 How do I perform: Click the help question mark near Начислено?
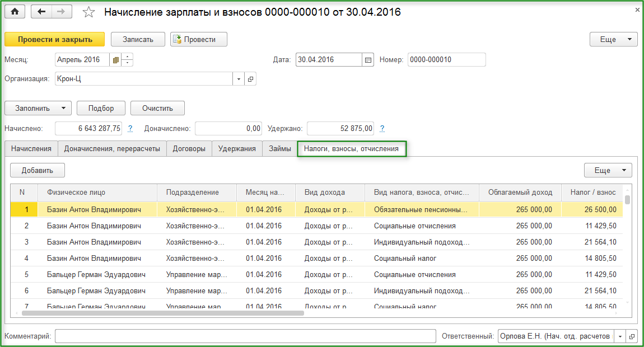tap(130, 129)
